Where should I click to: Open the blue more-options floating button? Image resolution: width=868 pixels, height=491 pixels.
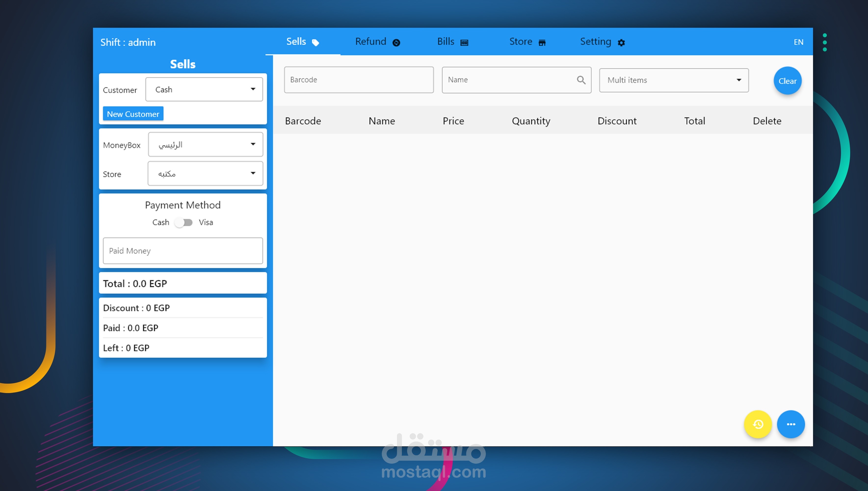click(791, 424)
